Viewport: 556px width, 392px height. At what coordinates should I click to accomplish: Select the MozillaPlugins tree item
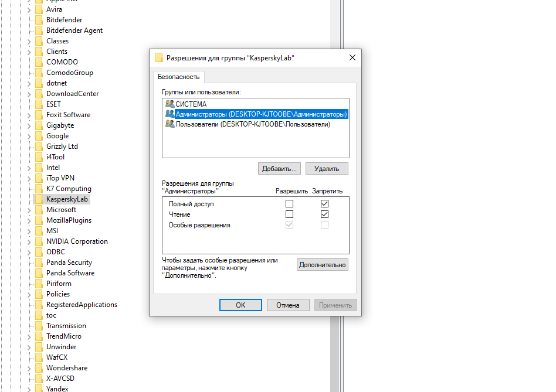pyautogui.click(x=69, y=220)
